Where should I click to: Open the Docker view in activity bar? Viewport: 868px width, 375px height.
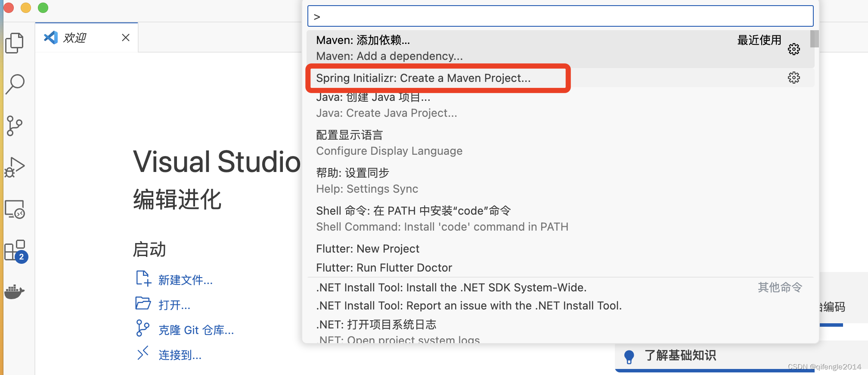[15, 292]
